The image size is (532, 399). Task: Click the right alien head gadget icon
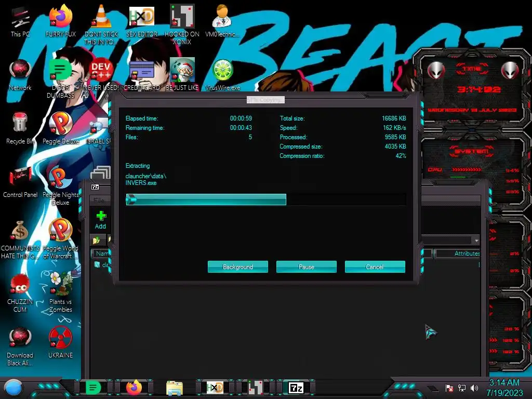(x=510, y=70)
